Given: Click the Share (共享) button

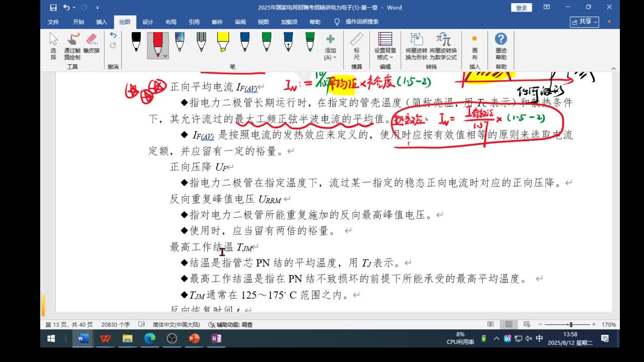Looking at the screenshot, I should pyautogui.click(x=584, y=22).
